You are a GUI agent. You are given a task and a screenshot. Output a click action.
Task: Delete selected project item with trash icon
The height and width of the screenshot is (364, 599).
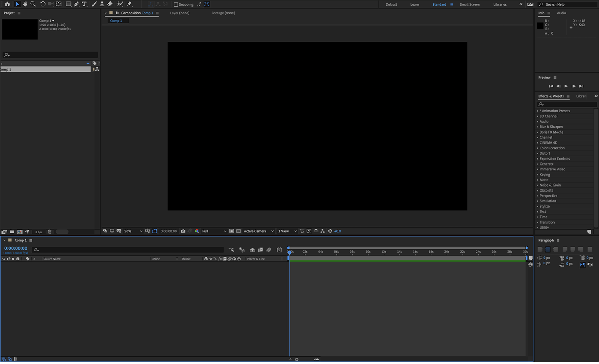[50, 232]
